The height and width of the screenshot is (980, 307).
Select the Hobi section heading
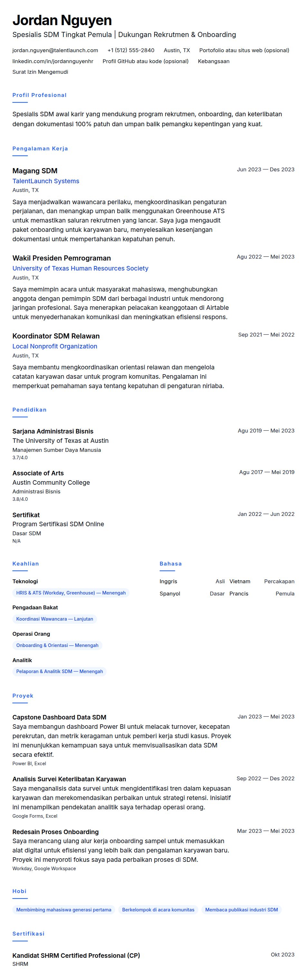[x=19, y=891]
